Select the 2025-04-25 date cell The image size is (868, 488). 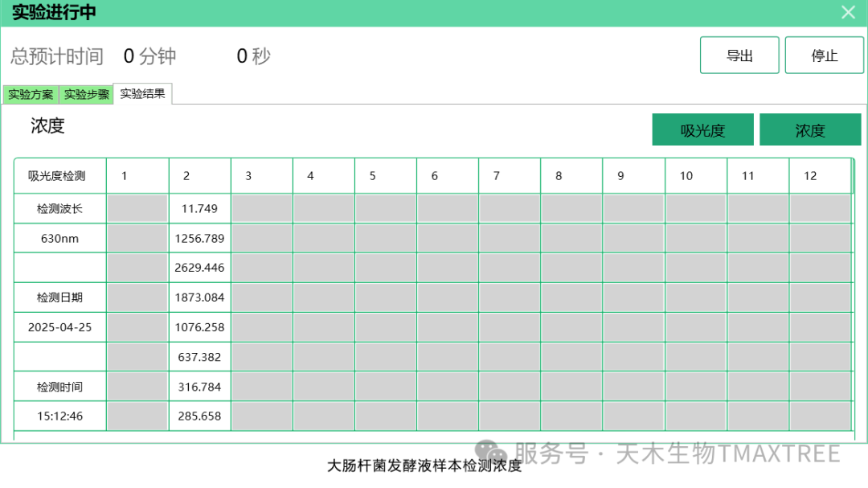(59, 327)
